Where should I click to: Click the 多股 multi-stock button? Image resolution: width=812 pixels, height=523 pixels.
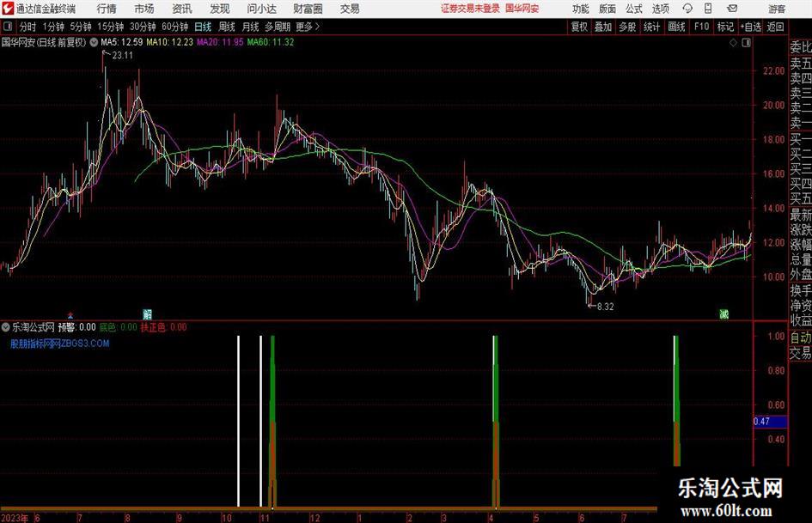pos(627,27)
